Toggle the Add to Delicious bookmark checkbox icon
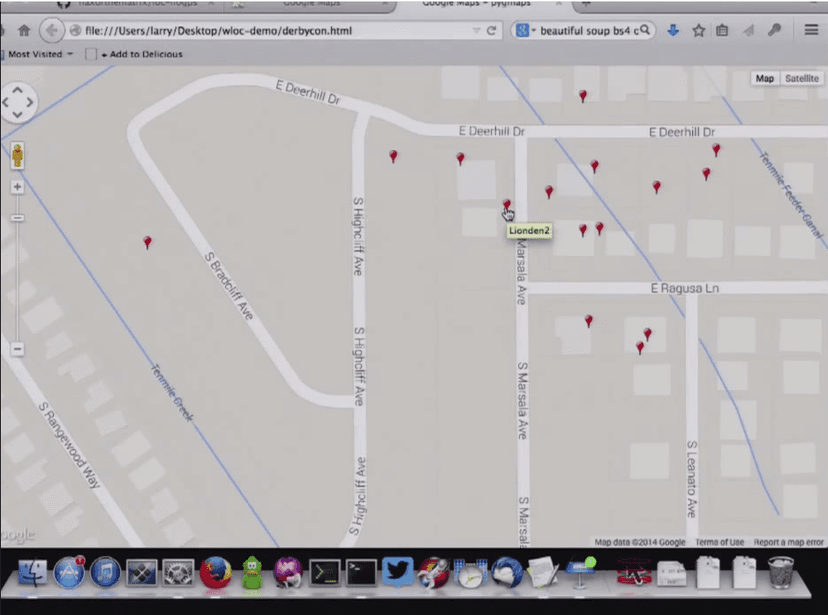 click(91, 54)
